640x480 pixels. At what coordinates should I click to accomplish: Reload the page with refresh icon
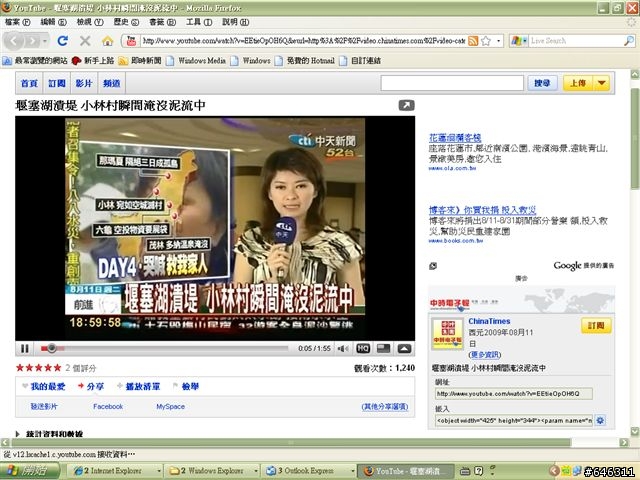coord(62,41)
